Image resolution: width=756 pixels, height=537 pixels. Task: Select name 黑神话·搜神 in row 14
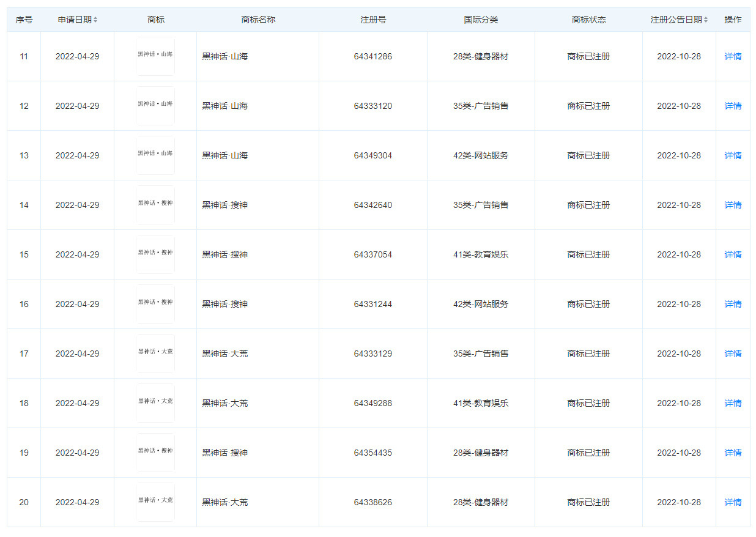(x=225, y=205)
